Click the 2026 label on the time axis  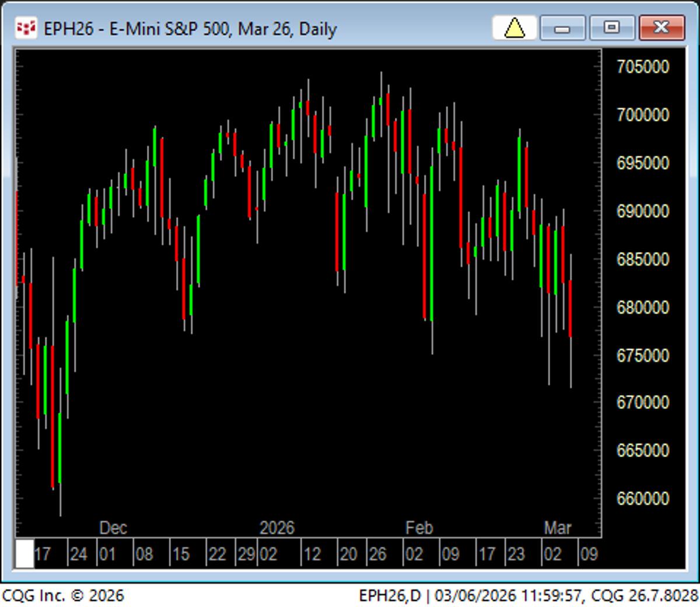(276, 528)
